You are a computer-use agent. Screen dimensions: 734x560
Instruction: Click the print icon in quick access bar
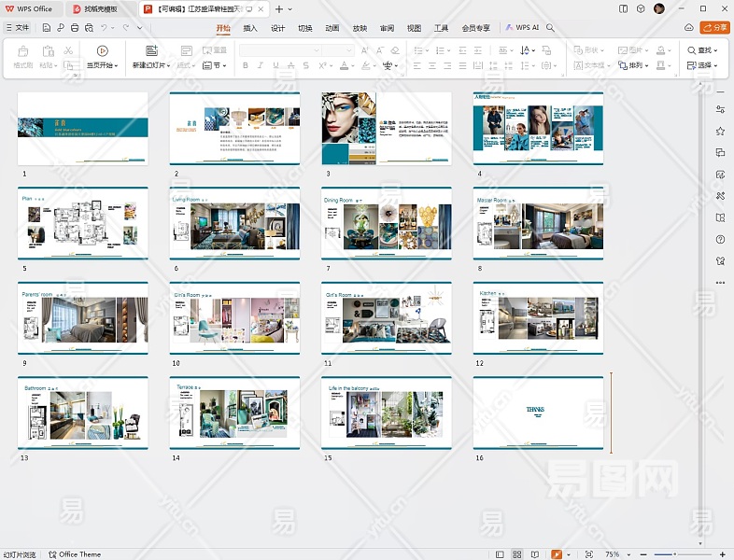coord(74,28)
